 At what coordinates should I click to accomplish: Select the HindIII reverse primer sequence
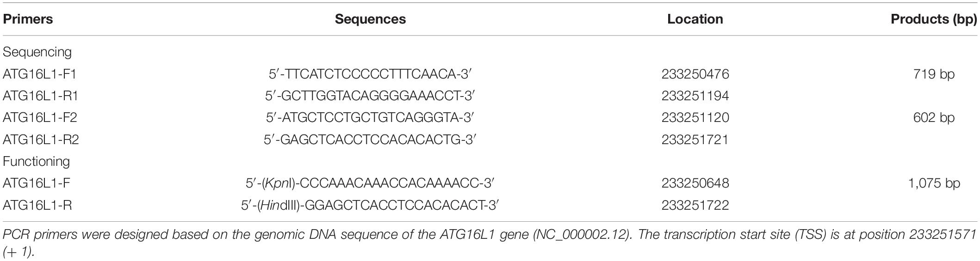click(370, 205)
